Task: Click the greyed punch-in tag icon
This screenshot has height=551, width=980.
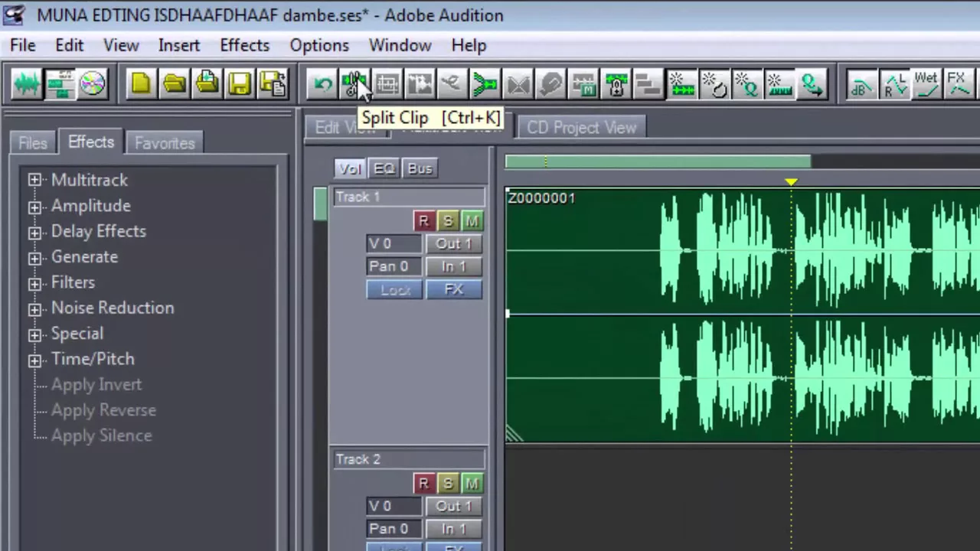Action: click(550, 84)
